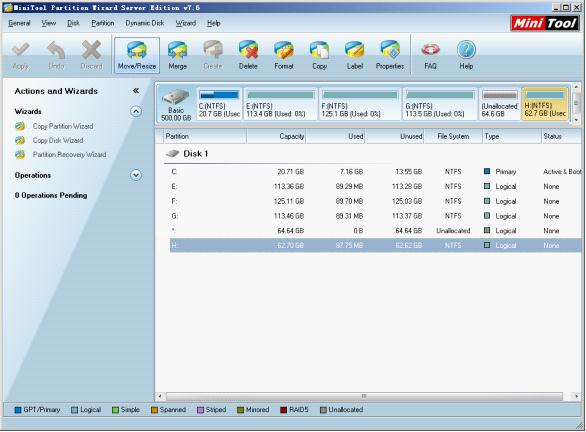Choose the Delete partition icon
586x432 pixels.
coord(248,55)
